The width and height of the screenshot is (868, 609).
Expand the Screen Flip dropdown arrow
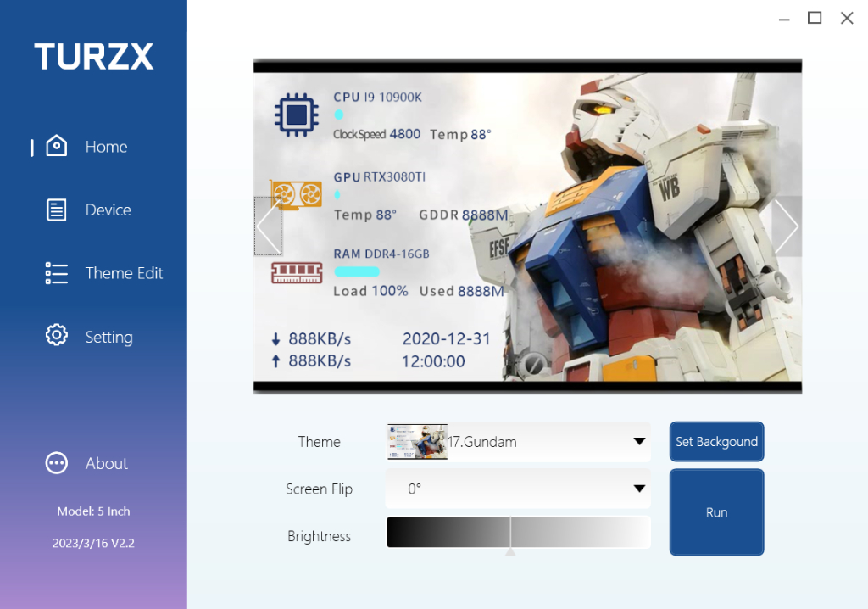tap(639, 489)
